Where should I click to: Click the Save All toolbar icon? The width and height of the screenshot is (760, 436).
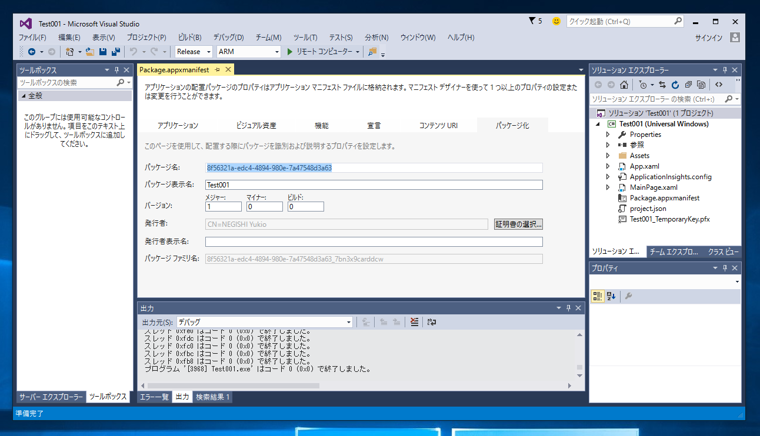click(x=116, y=51)
